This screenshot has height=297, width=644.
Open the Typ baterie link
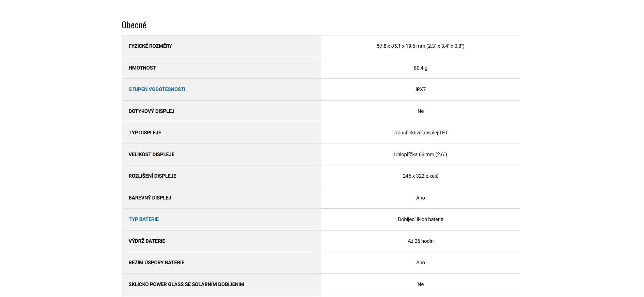(x=143, y=219)
